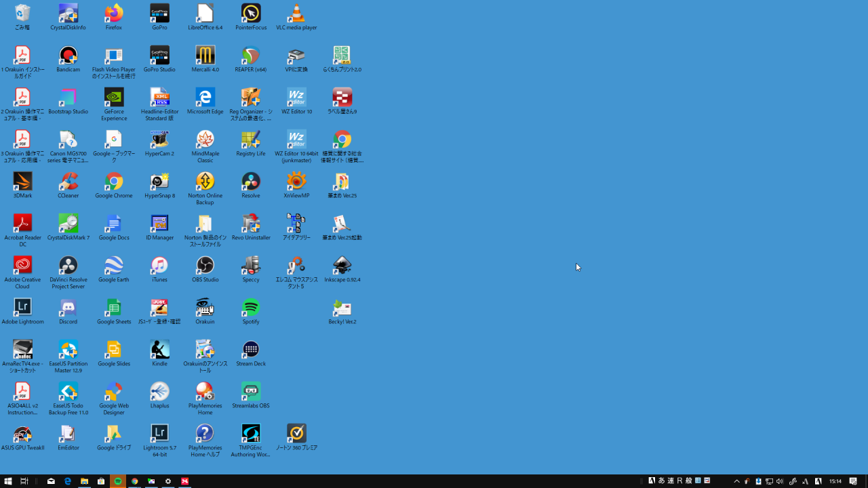
Task: Click the Stream Deck desktop icon
Action: click(x=251, y=350)
